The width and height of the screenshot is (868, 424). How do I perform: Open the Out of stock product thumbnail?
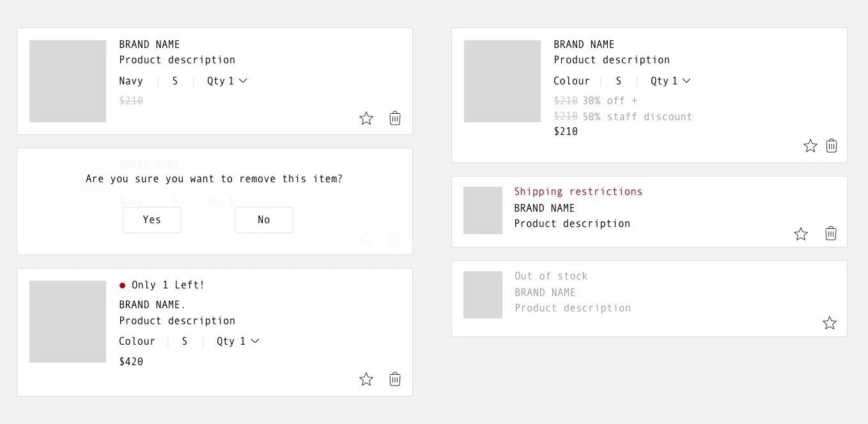tap(483, 295)
